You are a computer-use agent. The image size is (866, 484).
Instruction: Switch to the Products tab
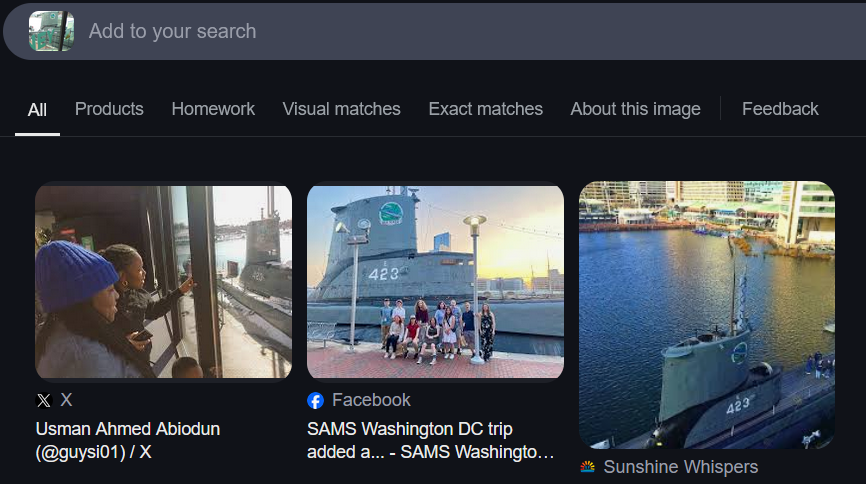pos(109,109)
